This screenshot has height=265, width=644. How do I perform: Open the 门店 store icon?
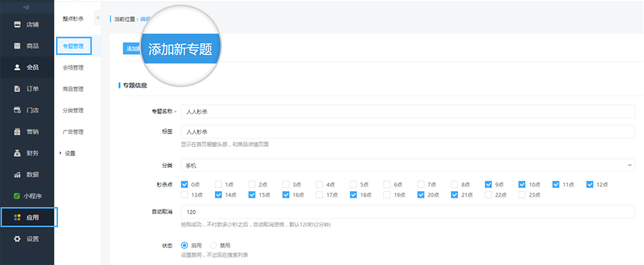[x=17, y=110]
